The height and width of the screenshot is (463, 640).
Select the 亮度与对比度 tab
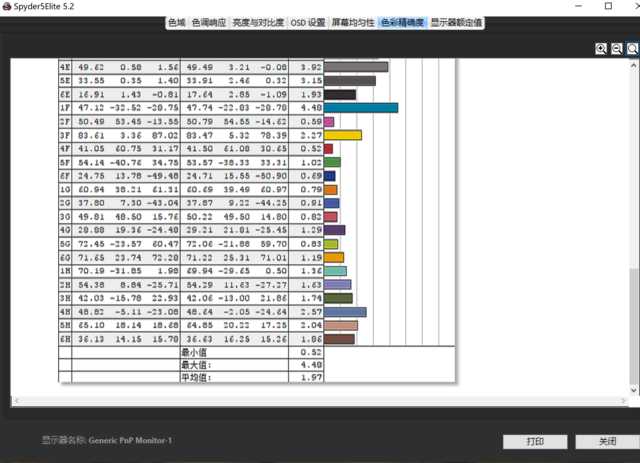[258, 23]
